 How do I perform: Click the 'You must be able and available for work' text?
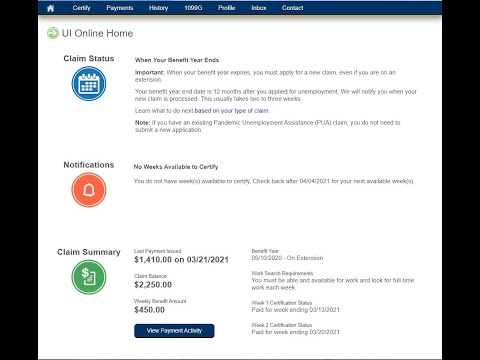point(333,284)
